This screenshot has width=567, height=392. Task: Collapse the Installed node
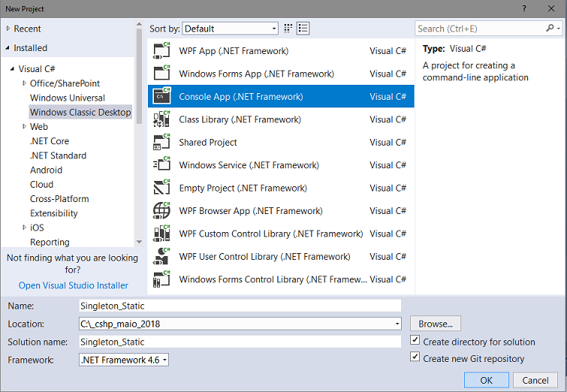point(8,48)
